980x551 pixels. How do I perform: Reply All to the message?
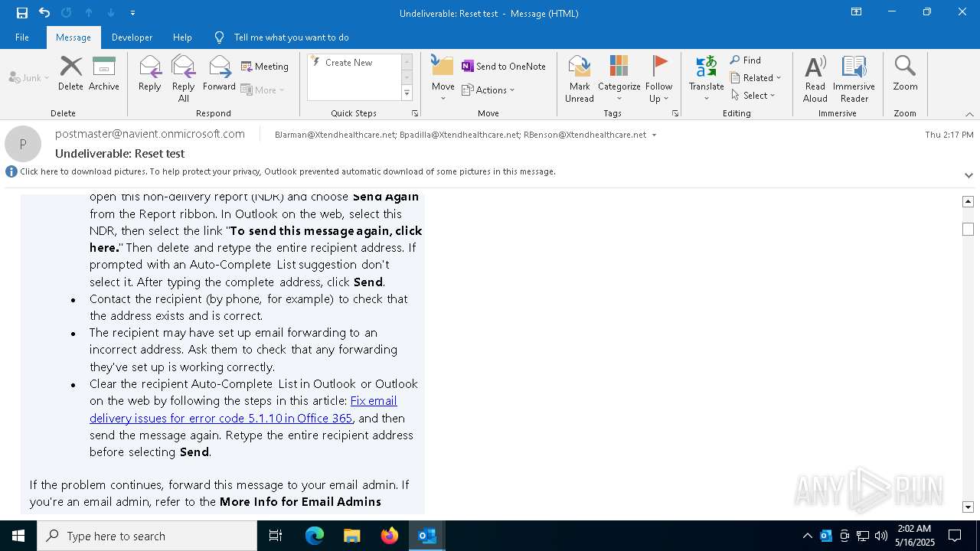[183, 79]
